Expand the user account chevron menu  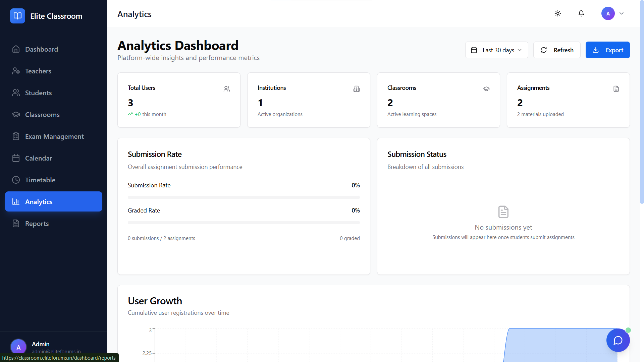click(x=622, y=13)
